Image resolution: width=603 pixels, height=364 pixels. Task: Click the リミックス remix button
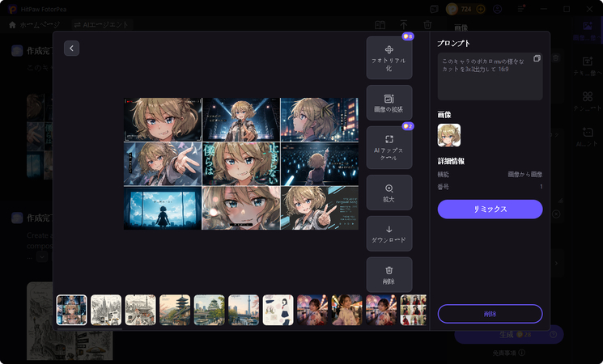(490, 210)
